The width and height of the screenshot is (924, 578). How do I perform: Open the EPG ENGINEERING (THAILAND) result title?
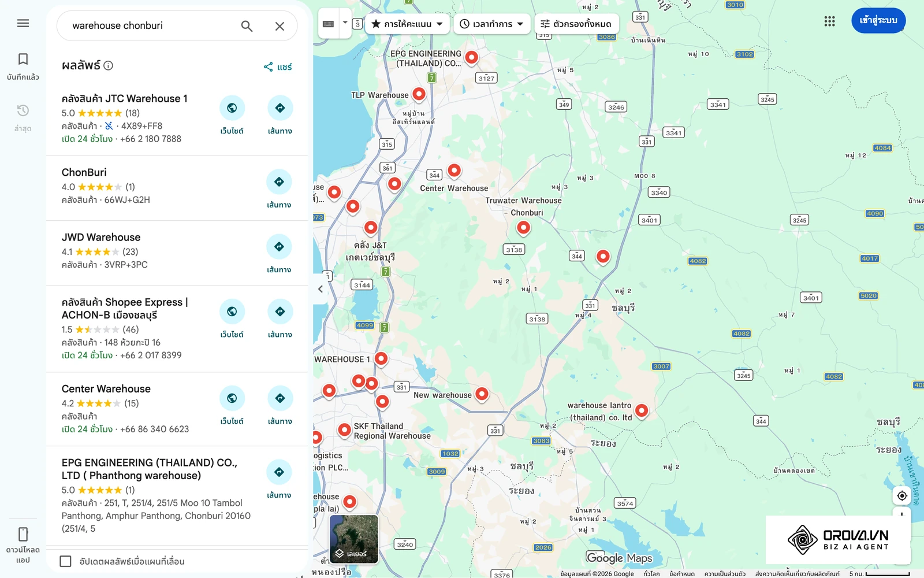[x=150, y=469]
